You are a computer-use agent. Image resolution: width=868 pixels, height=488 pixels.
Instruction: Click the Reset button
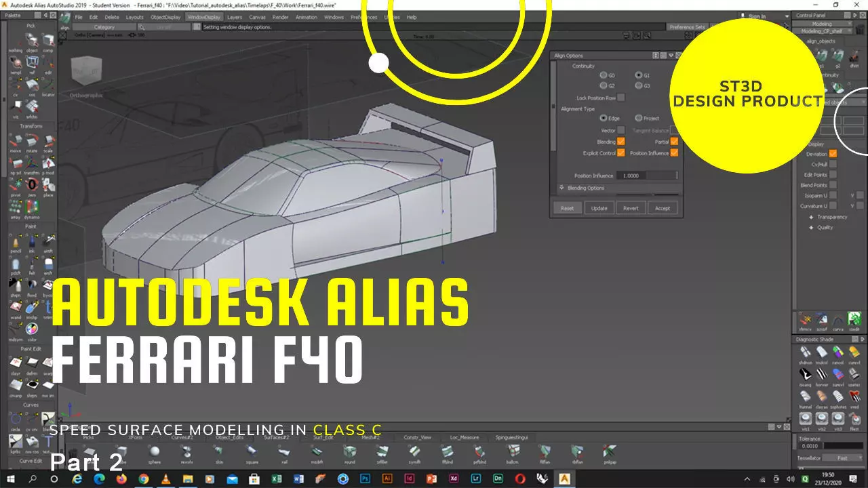point(567,208)
